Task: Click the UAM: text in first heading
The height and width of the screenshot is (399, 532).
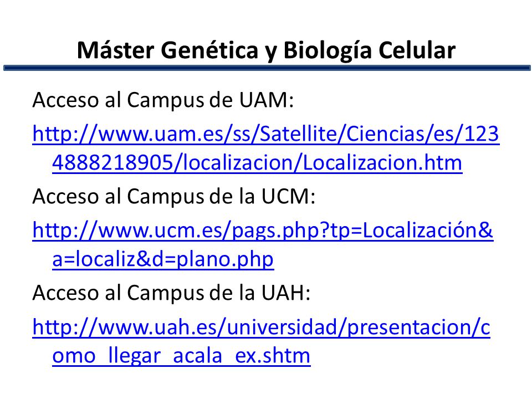Action: click(x=267, y=100)
